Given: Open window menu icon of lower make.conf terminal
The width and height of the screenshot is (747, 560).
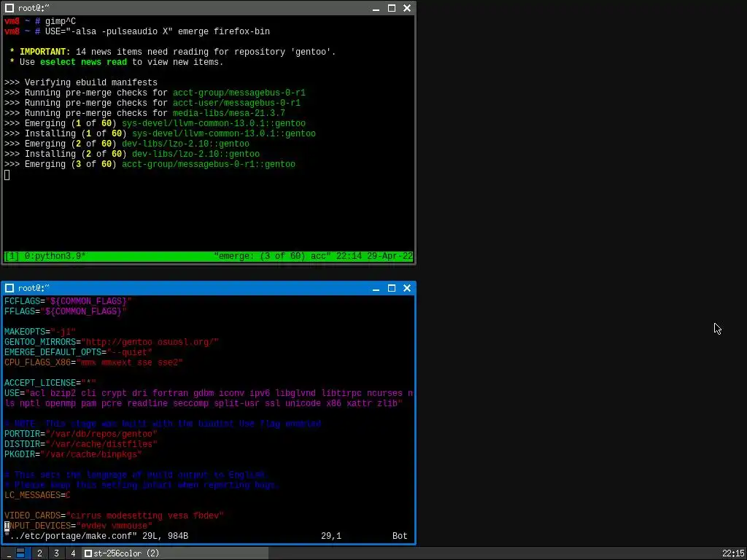Looking at the screenshot, I should [x=9, y=288].
